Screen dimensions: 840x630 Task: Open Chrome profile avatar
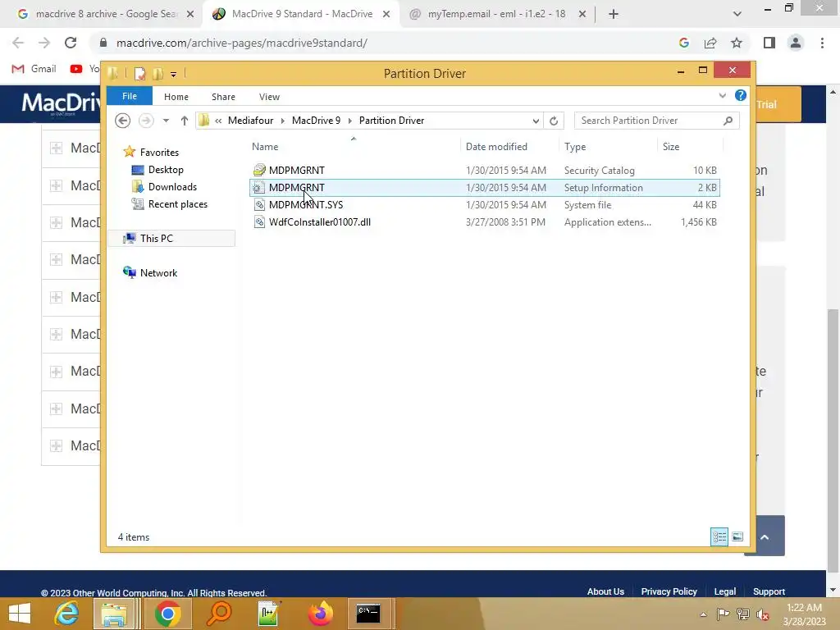pos(796,43)
